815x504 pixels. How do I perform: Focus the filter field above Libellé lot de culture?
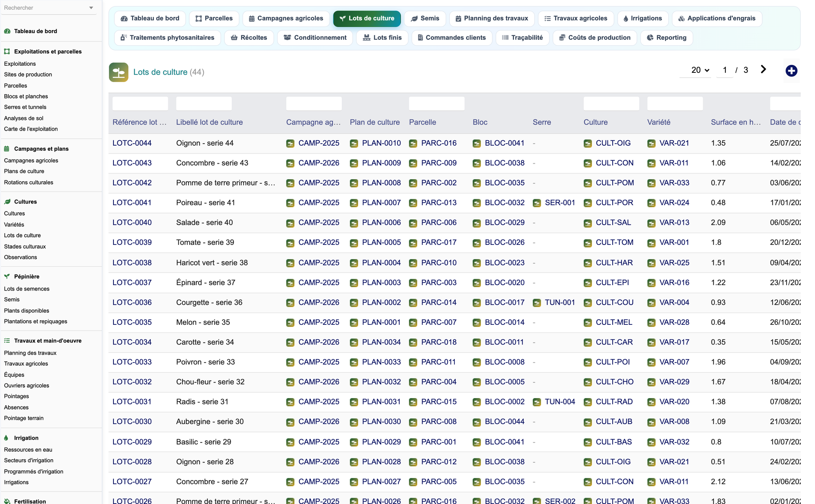204,103
